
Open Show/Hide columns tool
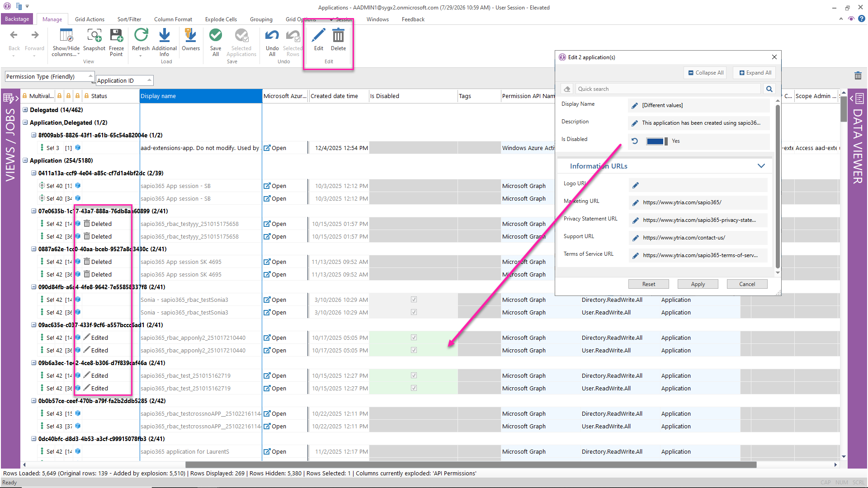pos(66,42)
